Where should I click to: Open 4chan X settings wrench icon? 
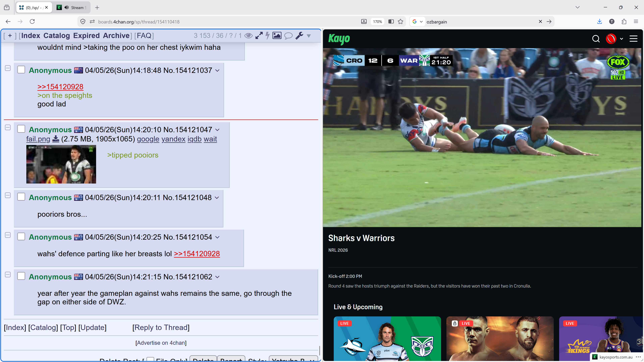click(299, 36)
